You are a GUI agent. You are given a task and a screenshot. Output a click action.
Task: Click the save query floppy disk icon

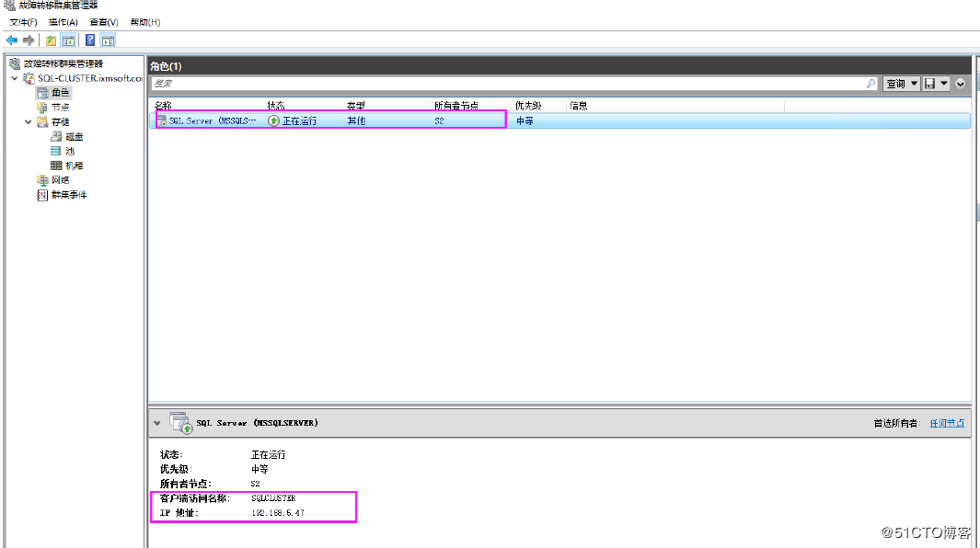(928, 83)
